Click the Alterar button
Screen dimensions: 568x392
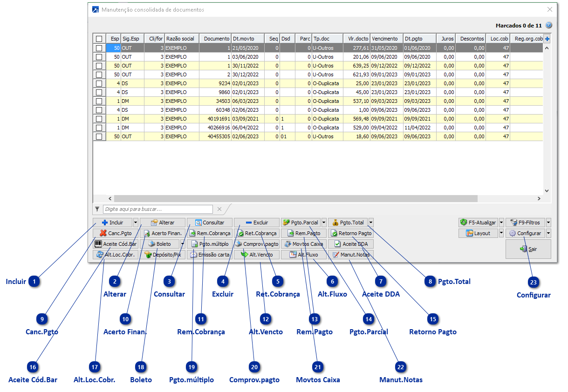click(163, 223)
